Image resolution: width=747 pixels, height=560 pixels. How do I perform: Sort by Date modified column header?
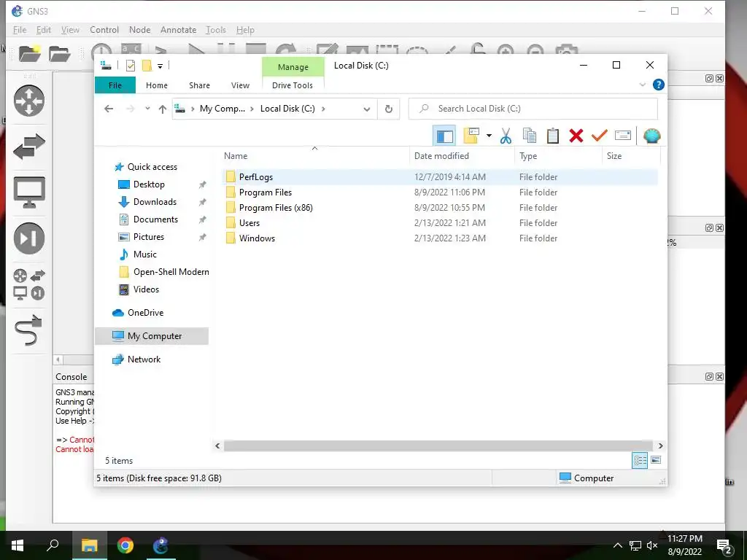462,156
